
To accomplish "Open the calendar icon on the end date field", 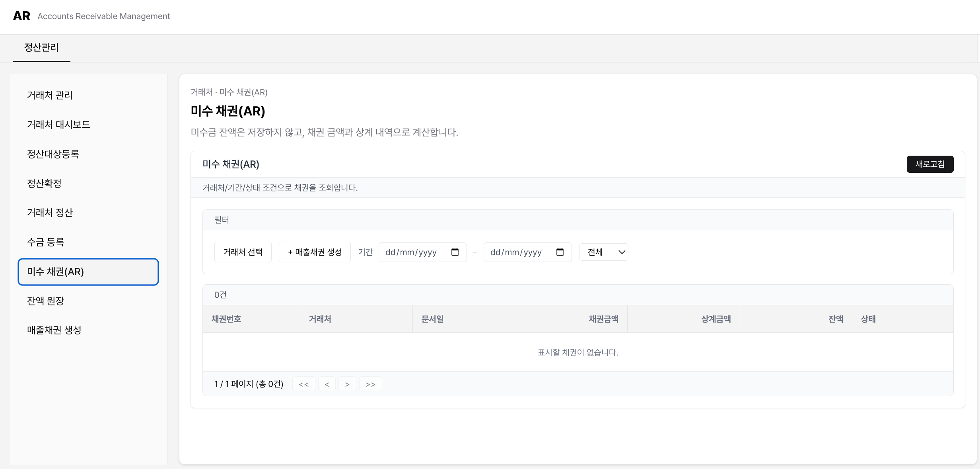I will pos(560,252).
